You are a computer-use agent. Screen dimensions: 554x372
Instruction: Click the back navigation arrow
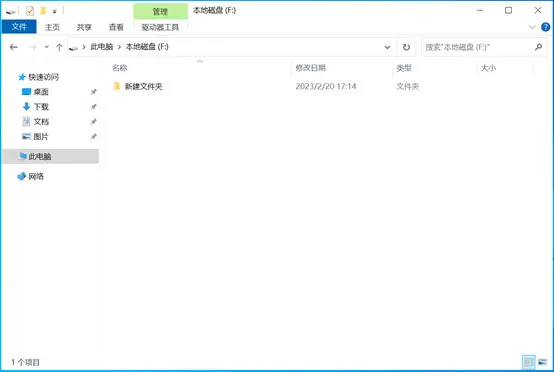pyautogui.click(x=13, y=47)
